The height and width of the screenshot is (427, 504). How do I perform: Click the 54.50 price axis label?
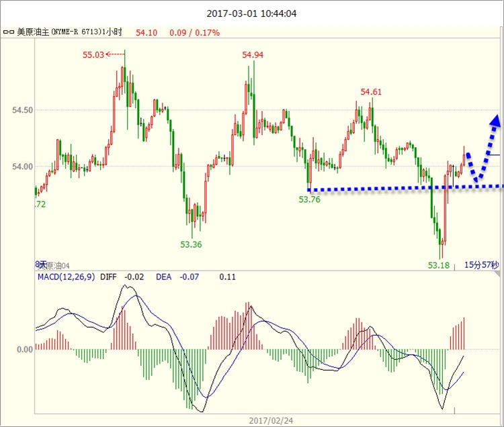click(22, 110)
